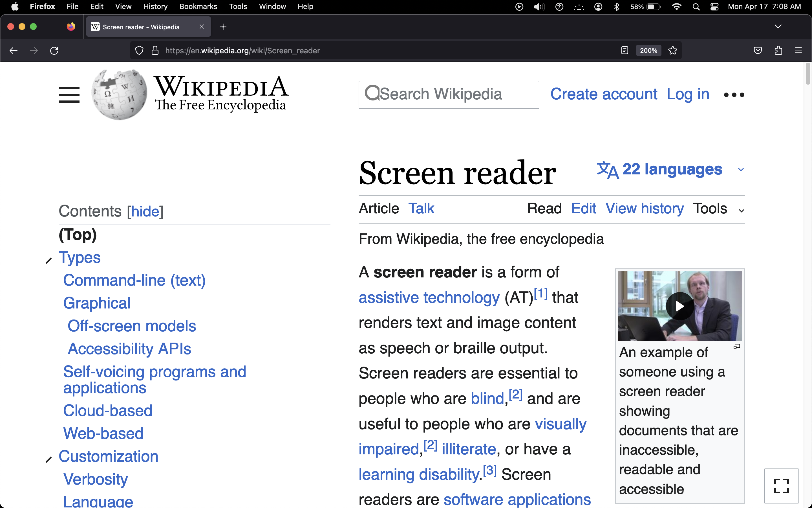Switch to the Talk tab
Image resolution: width=812 pixels, height=508 pixels.
[x=421, y=209]
